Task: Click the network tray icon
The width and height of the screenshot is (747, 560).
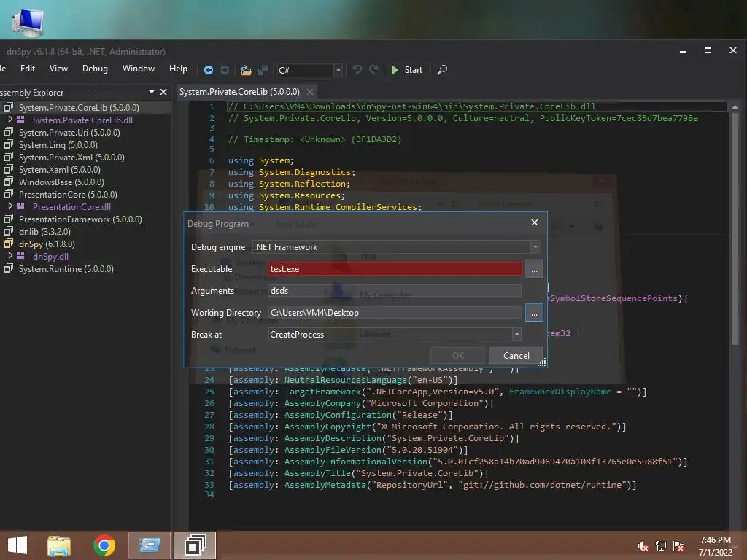Action: [x=661, y=546]
